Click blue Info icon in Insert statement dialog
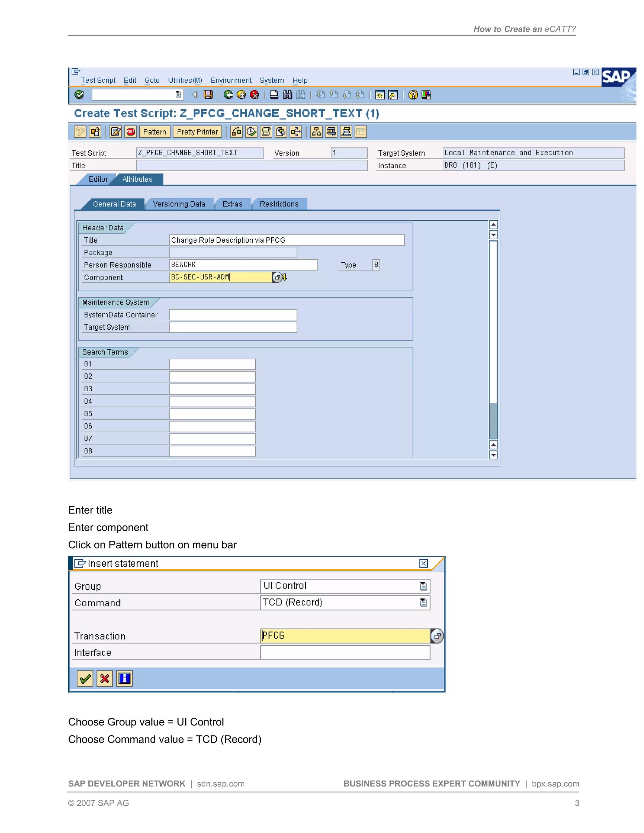This screenshot has height=833, width=644. coord(125,679)
